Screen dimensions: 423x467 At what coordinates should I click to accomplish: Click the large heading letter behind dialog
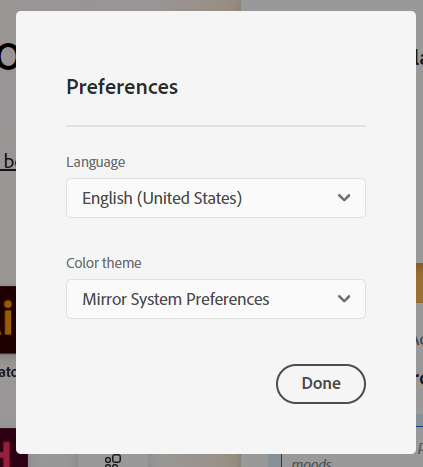point(8,57)
